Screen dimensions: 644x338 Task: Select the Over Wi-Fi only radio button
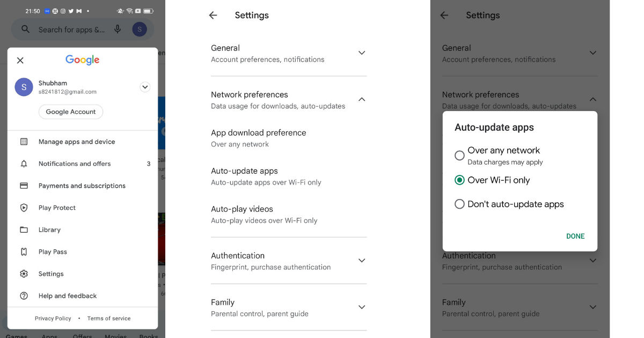459,180
